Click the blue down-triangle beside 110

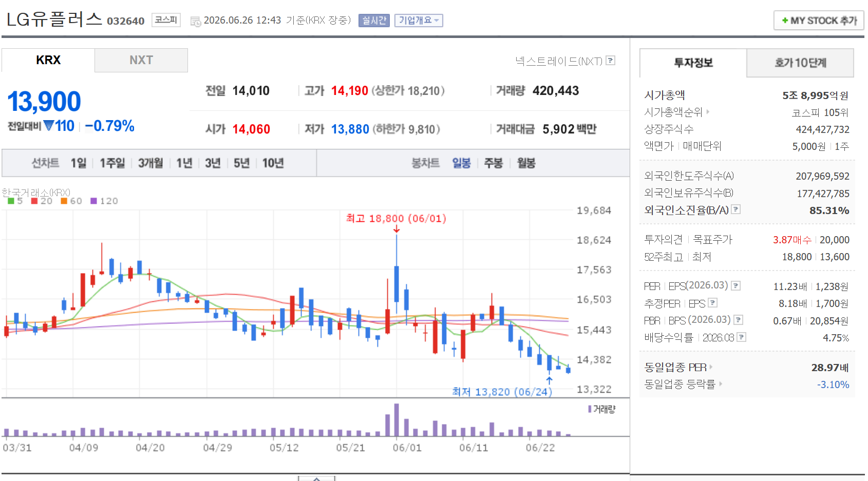pos(49,125)
